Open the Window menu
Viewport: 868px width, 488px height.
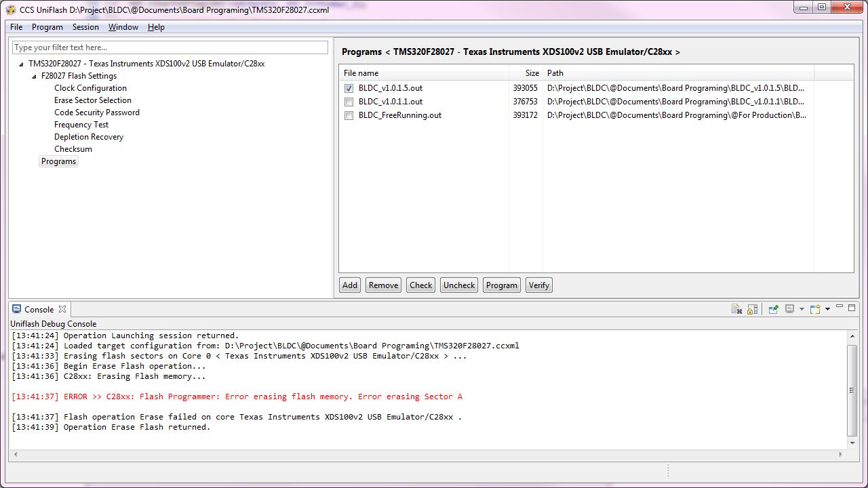click(x=123, y=27)
